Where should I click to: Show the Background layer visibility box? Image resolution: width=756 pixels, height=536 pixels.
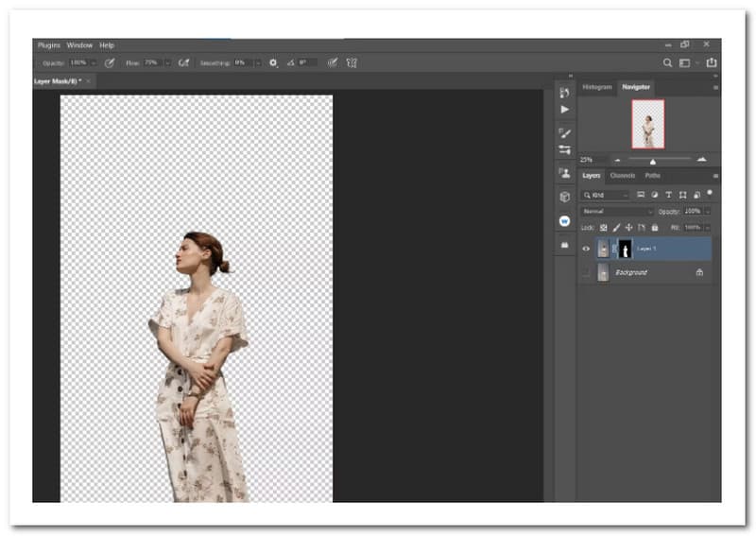click(586, 273)
